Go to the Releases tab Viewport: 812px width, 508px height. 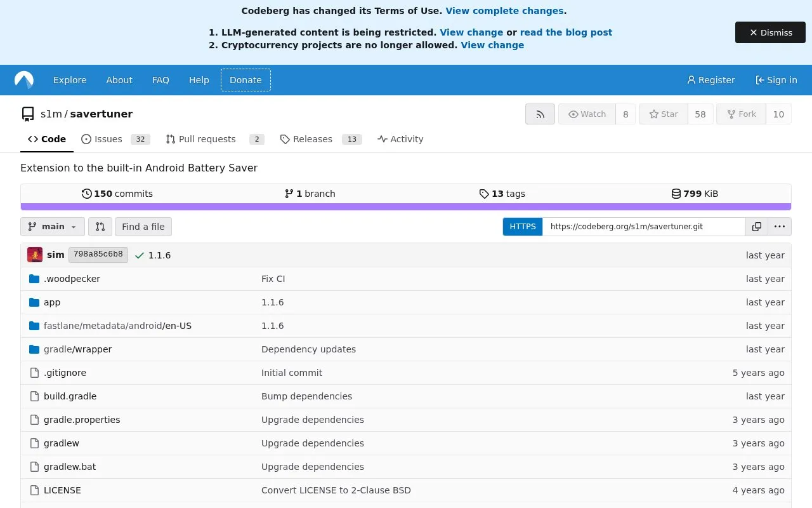(x=321, y=139)
